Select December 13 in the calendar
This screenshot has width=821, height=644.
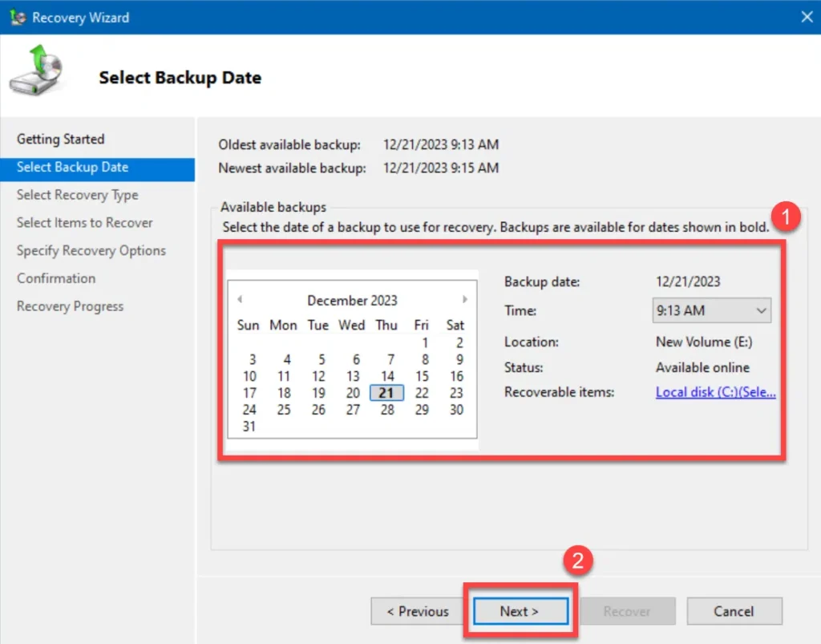pyautogui.click(x=353, y=376)
